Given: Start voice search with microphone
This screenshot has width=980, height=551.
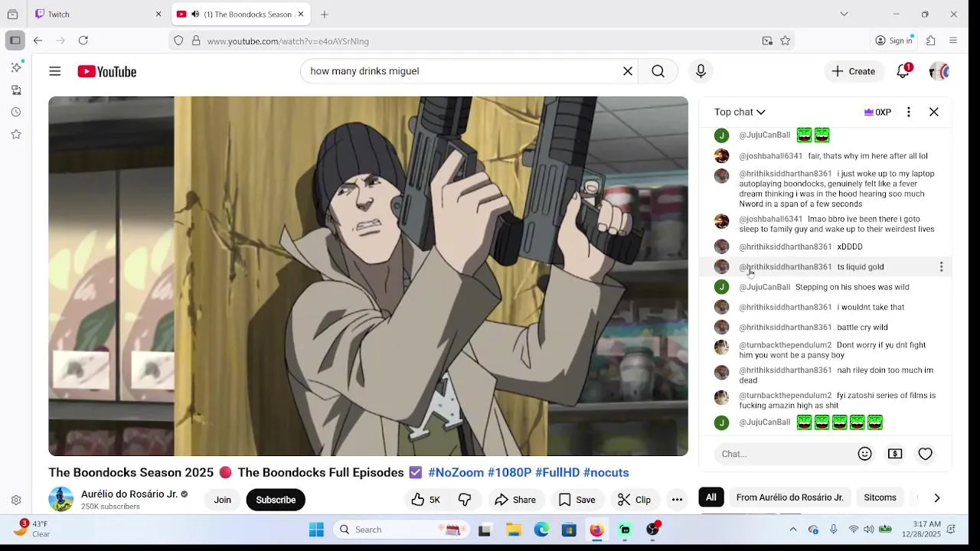Looking at the screenshot, I should coord(701,71).
